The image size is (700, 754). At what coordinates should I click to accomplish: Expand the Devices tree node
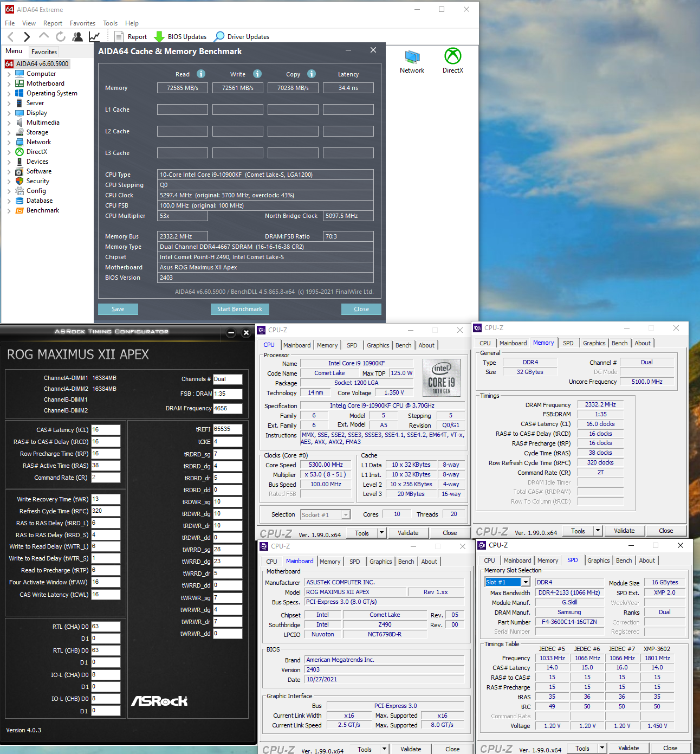(9, 162)
